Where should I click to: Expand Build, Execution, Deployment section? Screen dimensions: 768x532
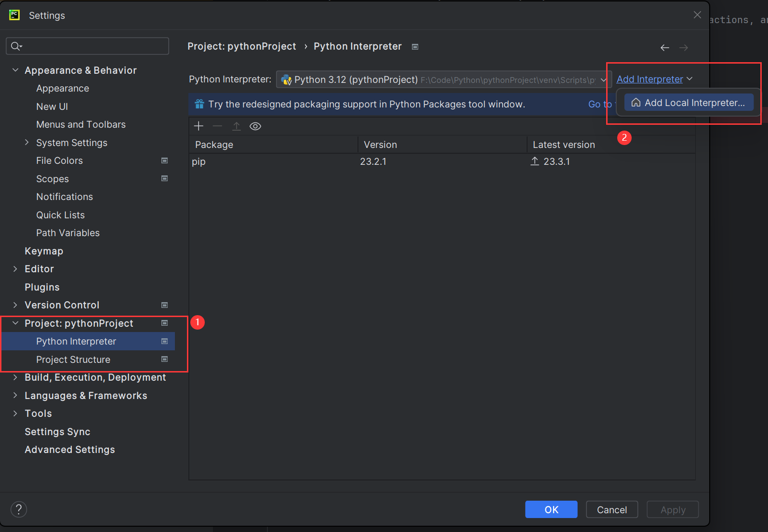click(x=15, y=377)
